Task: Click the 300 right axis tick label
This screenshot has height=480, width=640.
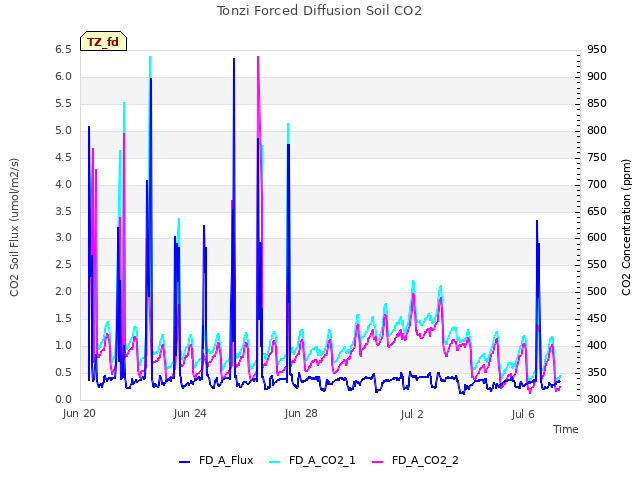Action: click(597, 399)
